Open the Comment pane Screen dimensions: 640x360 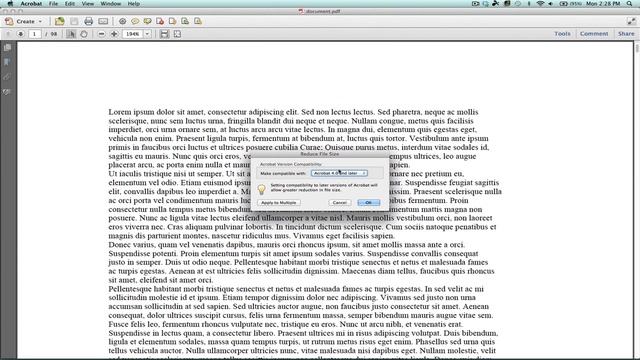[594, 33]
